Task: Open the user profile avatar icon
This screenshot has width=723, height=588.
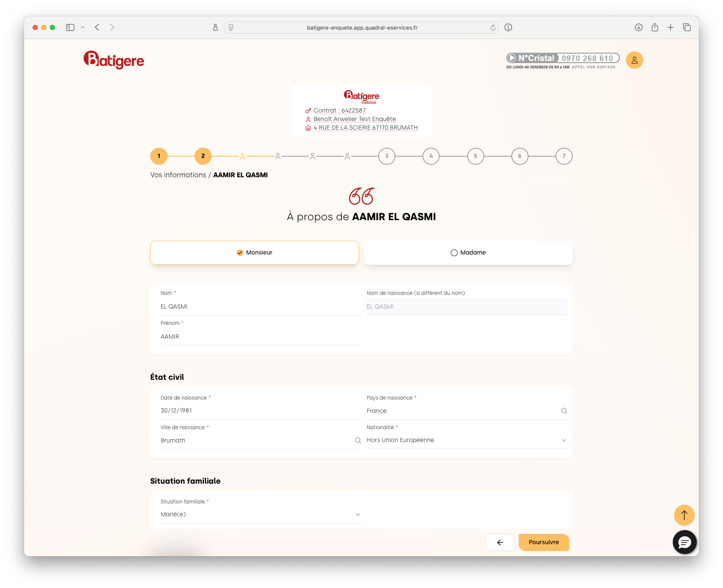Action: [634, 60]
